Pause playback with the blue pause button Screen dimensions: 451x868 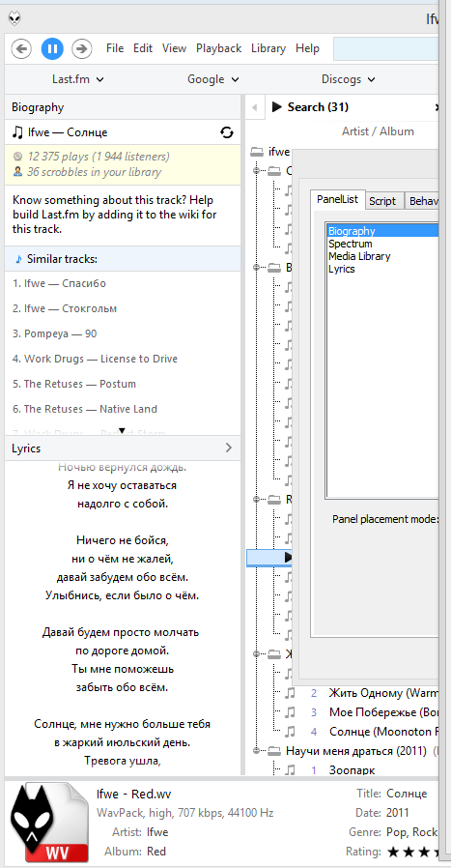coord(52,48)
